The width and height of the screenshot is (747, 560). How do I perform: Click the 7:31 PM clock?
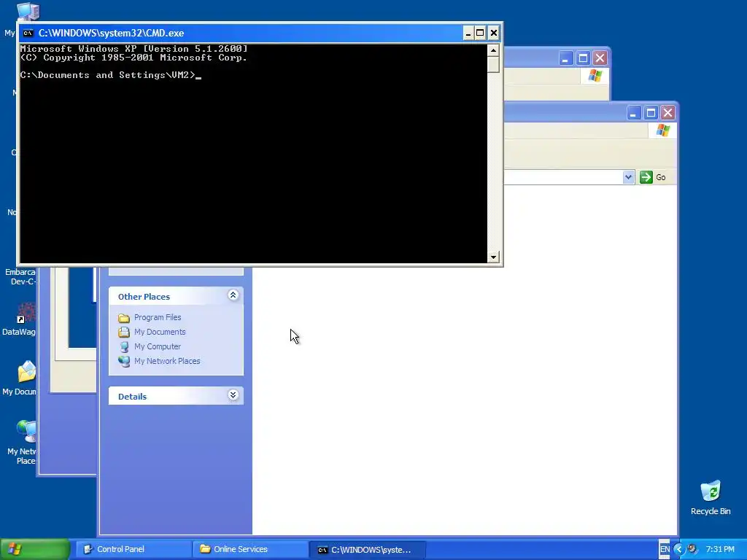[x=720, y=549]
